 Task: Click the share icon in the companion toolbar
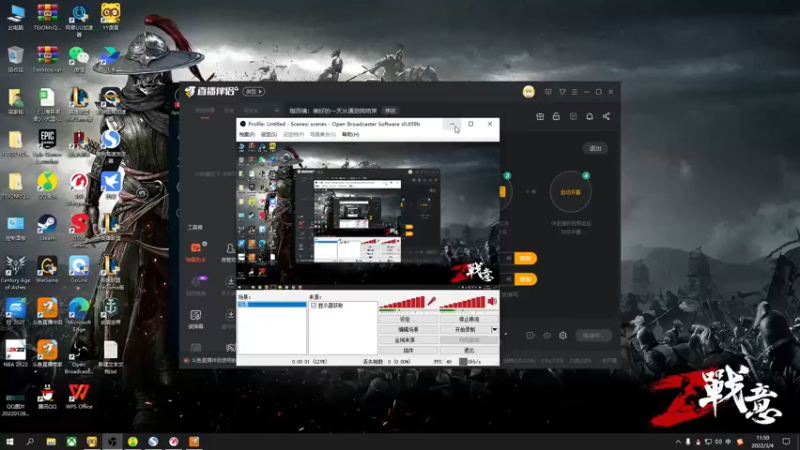[x=606, y=116]
